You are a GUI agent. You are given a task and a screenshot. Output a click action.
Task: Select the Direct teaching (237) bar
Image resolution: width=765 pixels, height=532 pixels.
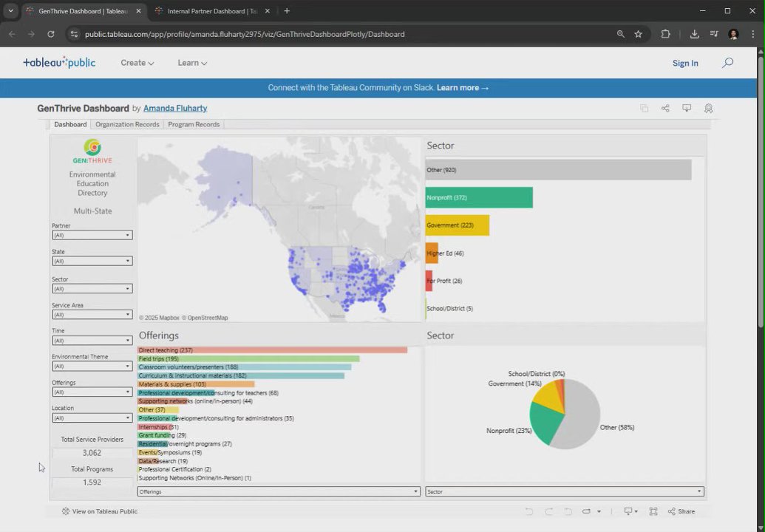click(x=272, y=350)
